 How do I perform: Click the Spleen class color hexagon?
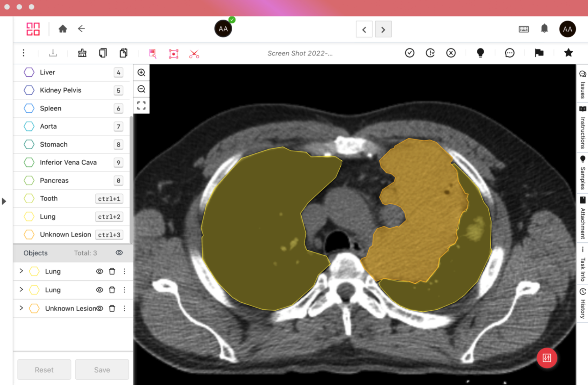click(x=29, y=108)
